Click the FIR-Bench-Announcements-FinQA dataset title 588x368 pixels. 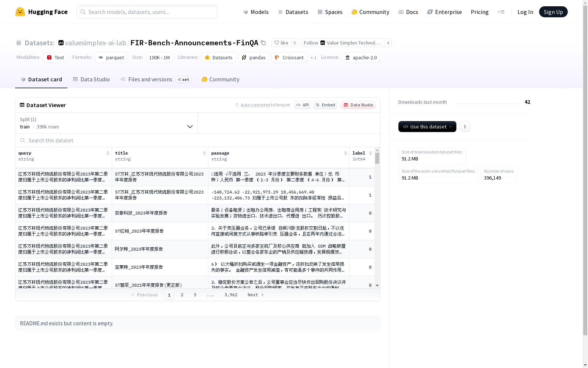(x=194, y=43)
